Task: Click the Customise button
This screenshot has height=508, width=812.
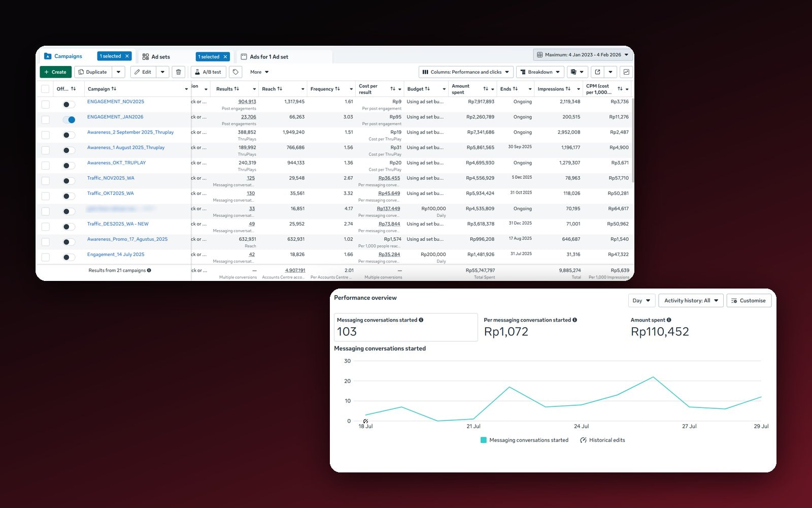Action: pos(749,301)
